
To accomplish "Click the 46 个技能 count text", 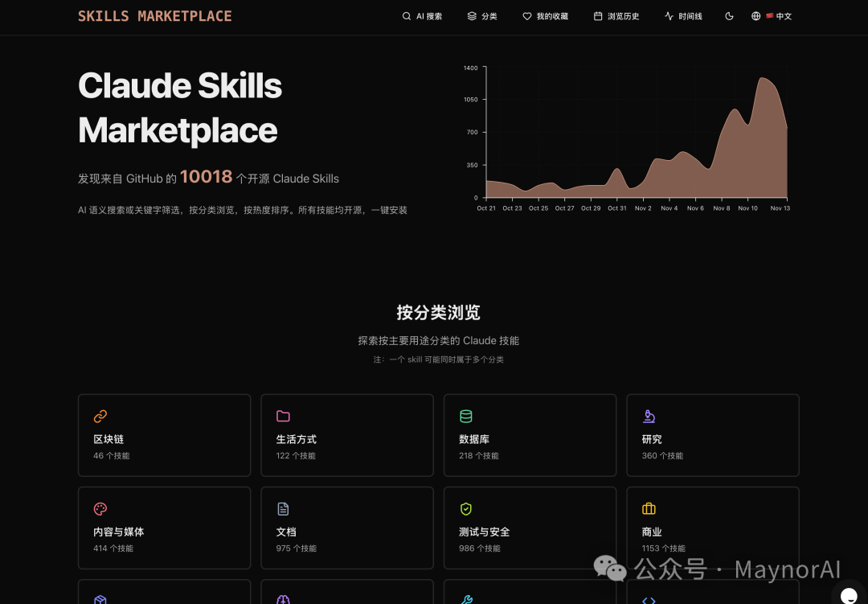I will (111, 455).
